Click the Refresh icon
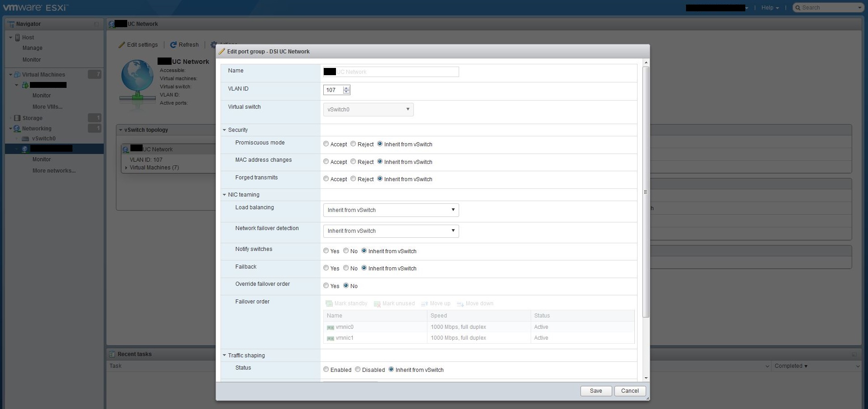The height and width of the screenshot is (409, 868). tap(173, 44)
